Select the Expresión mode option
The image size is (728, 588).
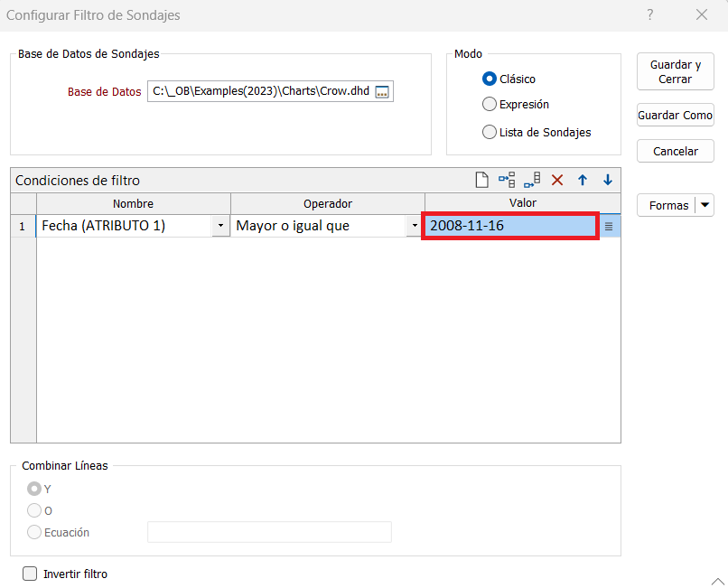(x=490, y=104)
